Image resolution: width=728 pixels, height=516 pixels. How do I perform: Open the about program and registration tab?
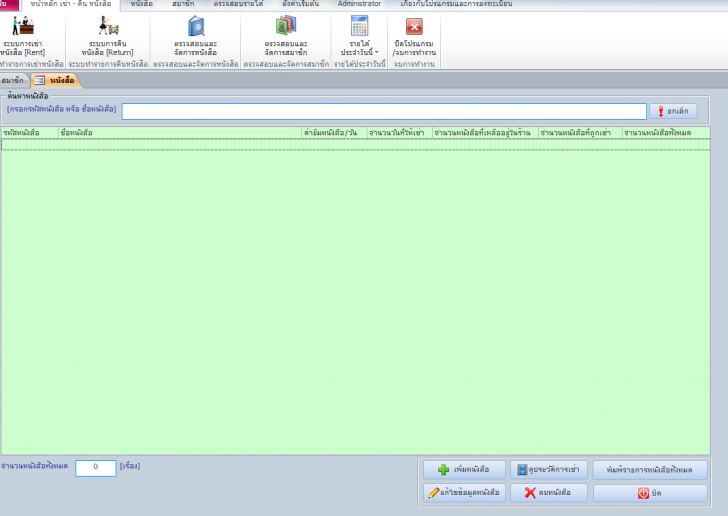pos(456,4)
